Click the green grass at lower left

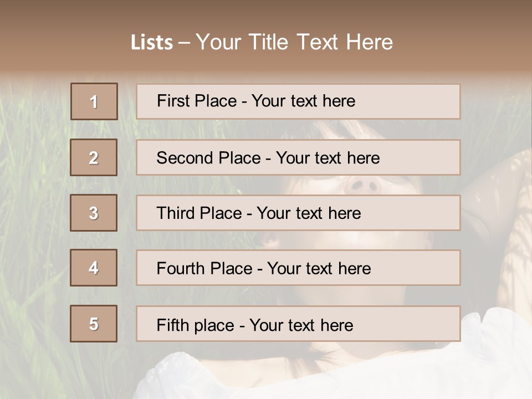tap(33, 332)
